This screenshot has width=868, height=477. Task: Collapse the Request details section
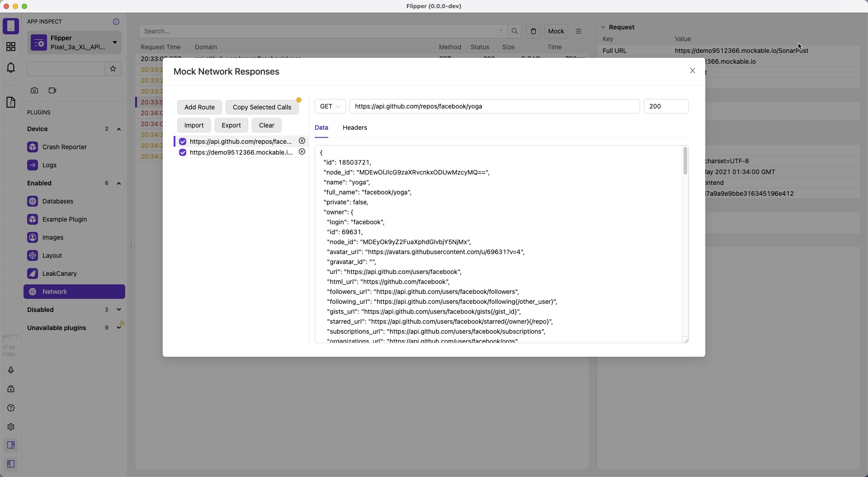(603, 27)
